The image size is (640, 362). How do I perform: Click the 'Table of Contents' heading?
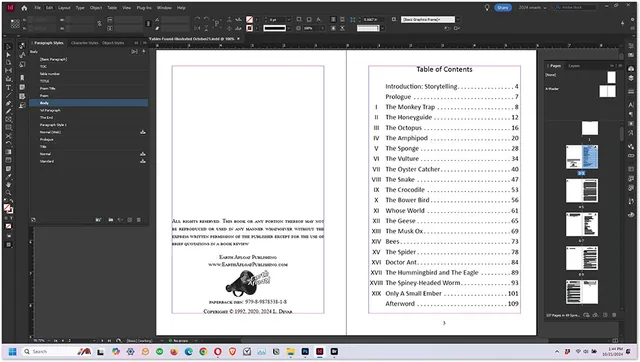pos(444,69)
